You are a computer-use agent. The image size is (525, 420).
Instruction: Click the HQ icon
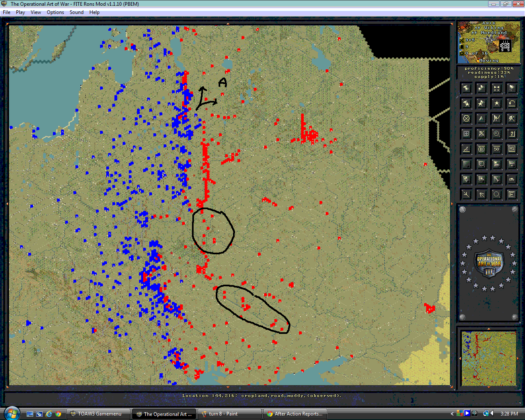512,149
